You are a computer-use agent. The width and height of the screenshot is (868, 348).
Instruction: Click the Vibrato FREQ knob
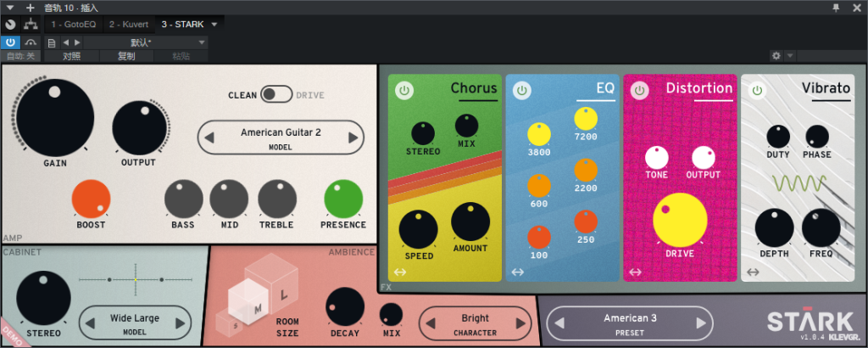point(821,227)
